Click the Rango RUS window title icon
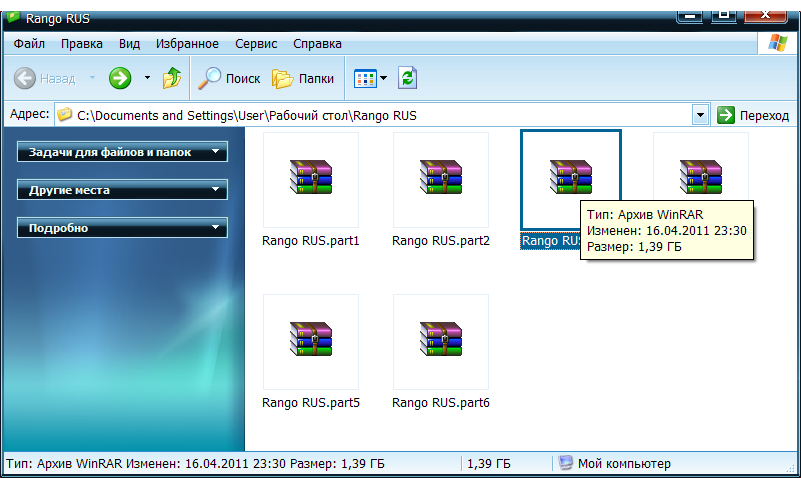801x478 pixels. click(x=13, y=18)
